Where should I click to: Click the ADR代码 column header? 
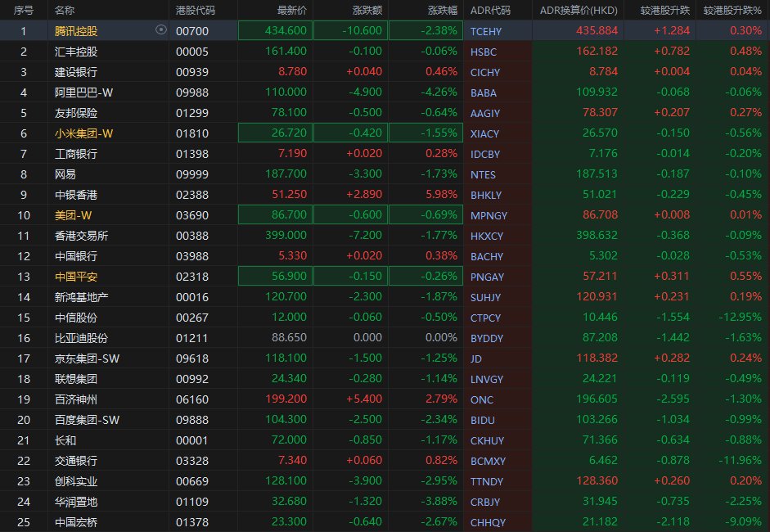click(x=490, y=11)
